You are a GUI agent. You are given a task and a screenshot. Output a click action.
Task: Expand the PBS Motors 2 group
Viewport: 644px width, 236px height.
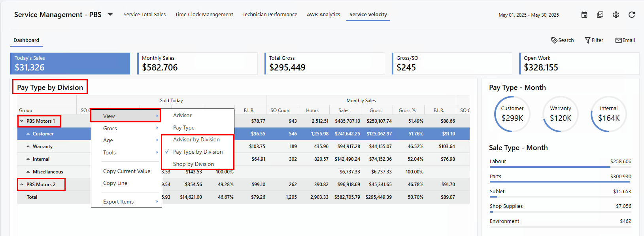[22, 185]
